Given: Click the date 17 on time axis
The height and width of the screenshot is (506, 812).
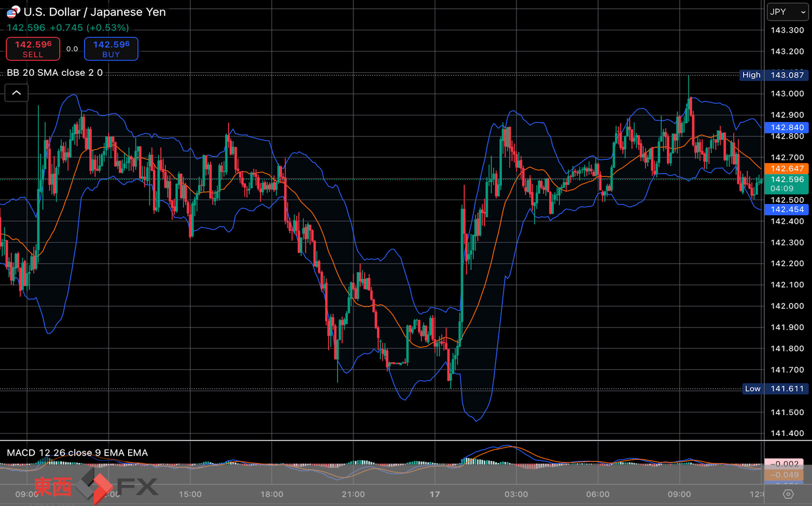Looking at the screenshot, I should click(x=435, y=494).
